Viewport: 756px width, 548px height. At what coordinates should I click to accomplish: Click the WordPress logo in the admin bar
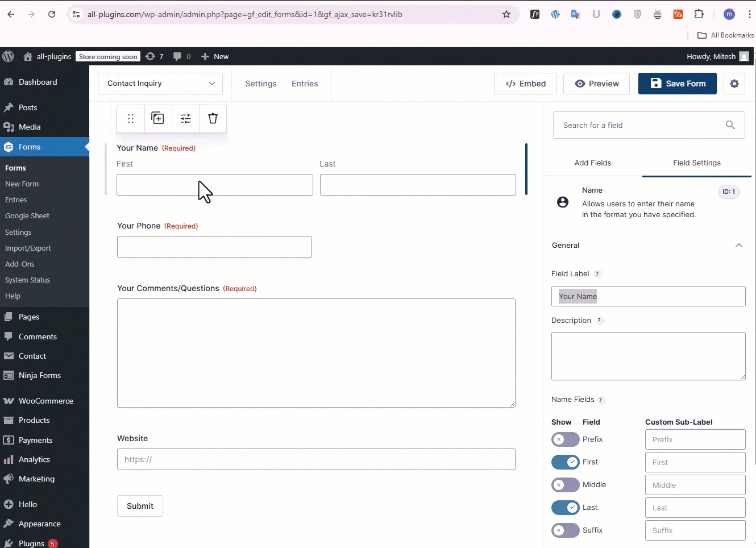tap(8, 56)
